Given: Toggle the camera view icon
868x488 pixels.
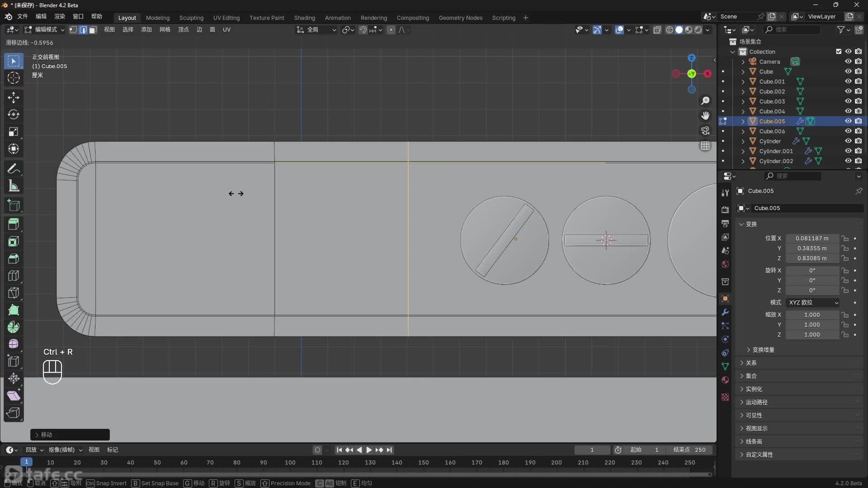Looking at the screenshot, I should tap(705, 131).
